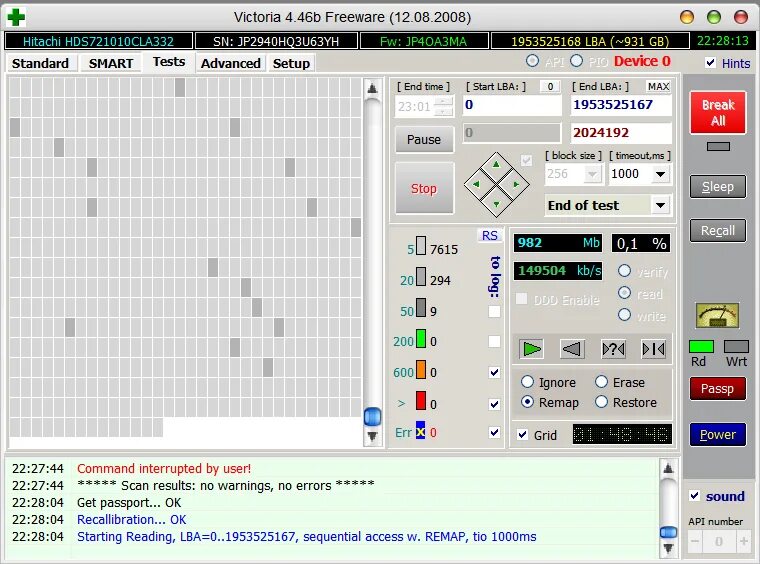This screenshot has height=564, width=760.
Task: Click the green 200 ms block swatch
Action: 421,339
